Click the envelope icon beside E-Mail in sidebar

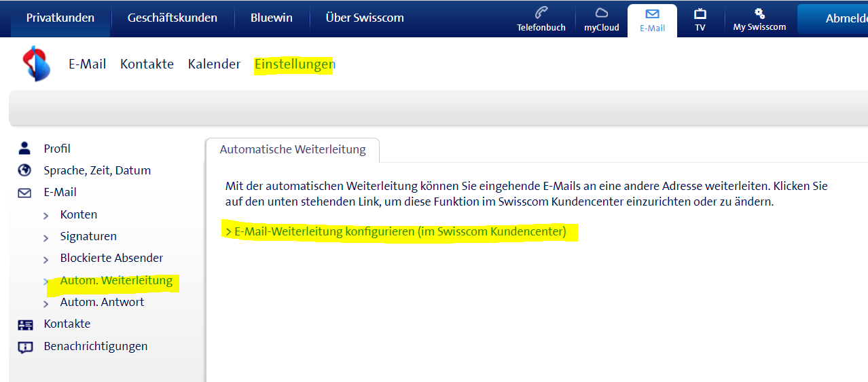pyautogui.click(x=25, y=193)
